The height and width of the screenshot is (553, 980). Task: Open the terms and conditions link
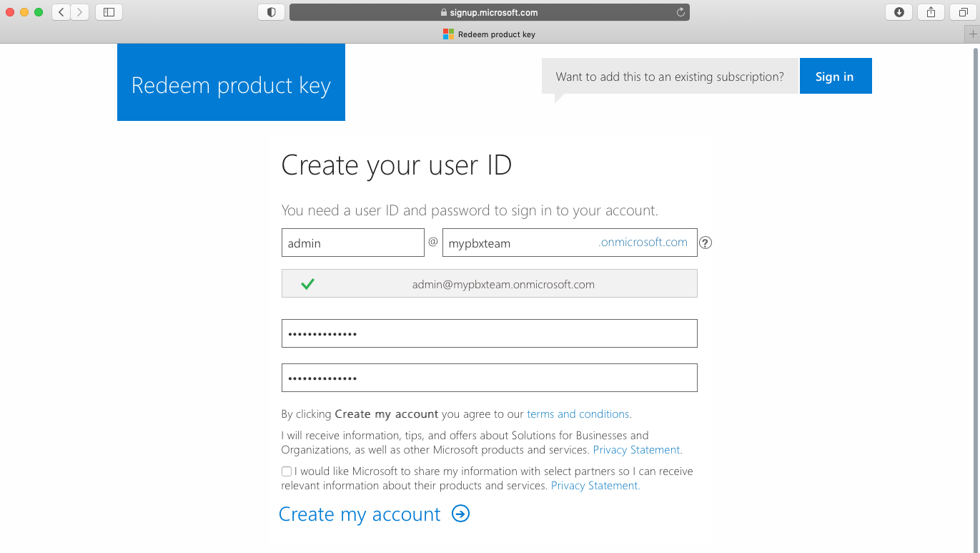tap(578, 413)
